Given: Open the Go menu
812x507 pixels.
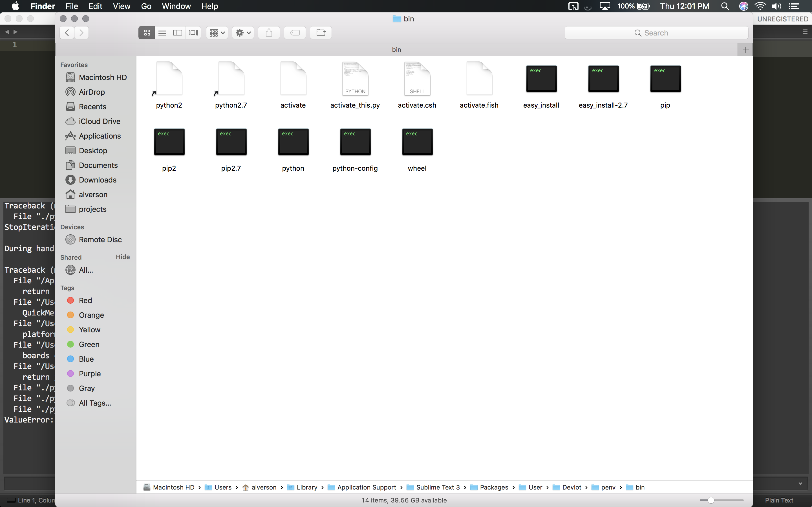Looking at the screenshot, I should 145,6.
